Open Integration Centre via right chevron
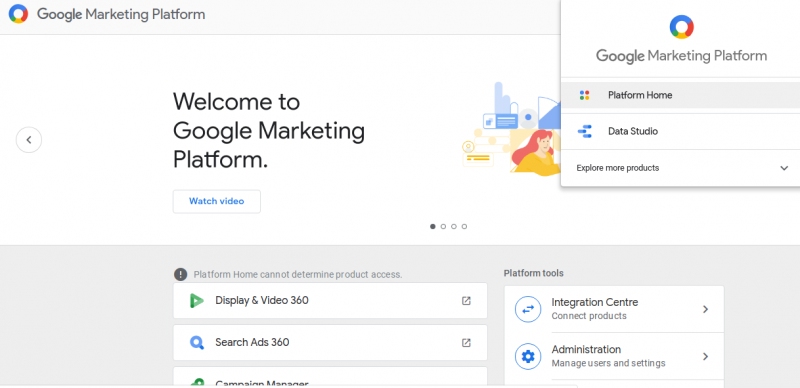 click(705, 309)
